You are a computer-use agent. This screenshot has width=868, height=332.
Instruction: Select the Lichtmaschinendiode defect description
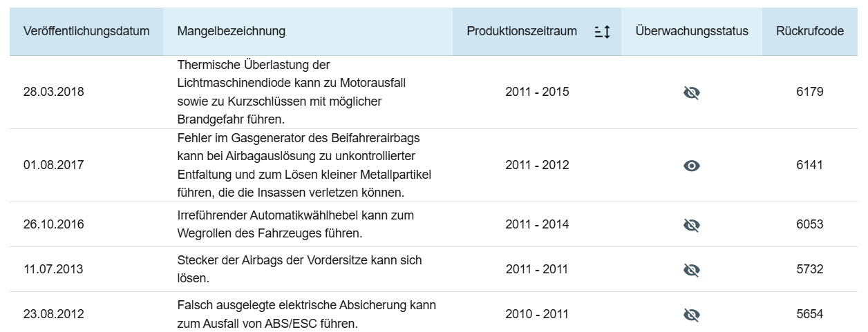pos(291,92)
